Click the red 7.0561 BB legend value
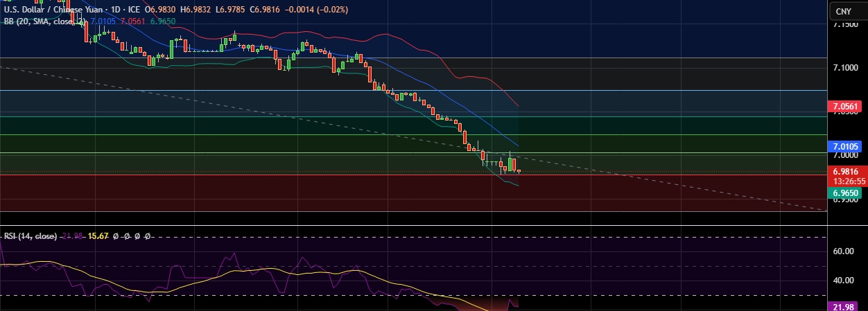The image size is (868, 311). click(133, 21)
